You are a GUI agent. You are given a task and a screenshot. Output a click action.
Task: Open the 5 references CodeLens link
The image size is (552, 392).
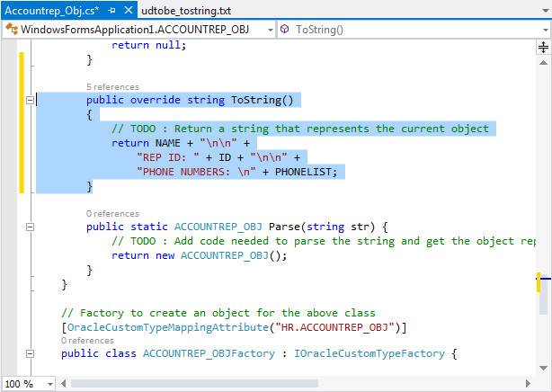[112, 87]
